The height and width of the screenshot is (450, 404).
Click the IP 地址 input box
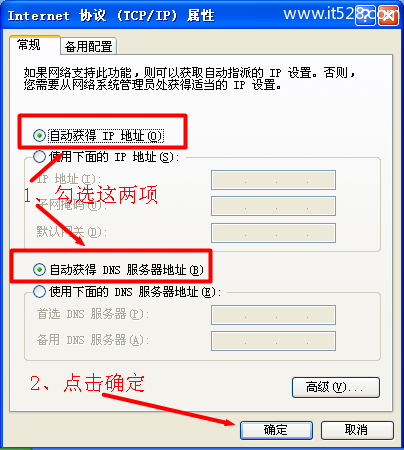pos(273,180)
